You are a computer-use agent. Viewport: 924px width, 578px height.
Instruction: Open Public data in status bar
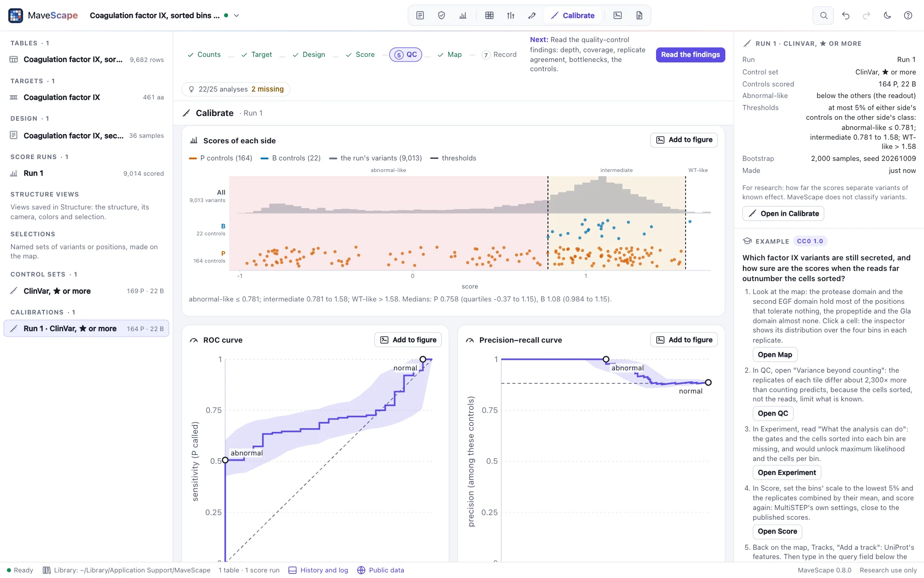pos(381,570)
